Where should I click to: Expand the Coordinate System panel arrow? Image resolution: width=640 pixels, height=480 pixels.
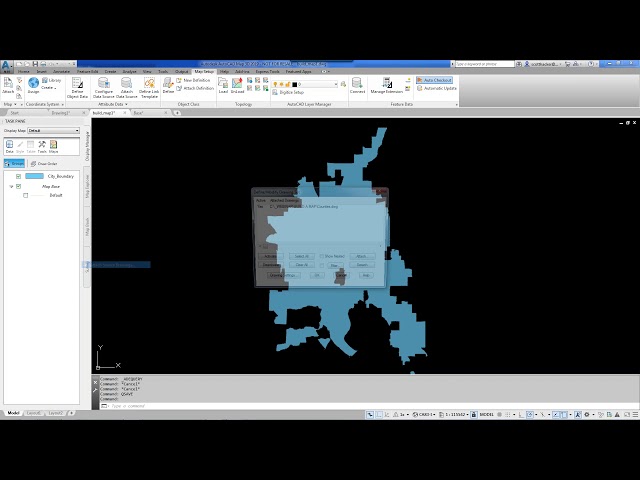(62, 104)
